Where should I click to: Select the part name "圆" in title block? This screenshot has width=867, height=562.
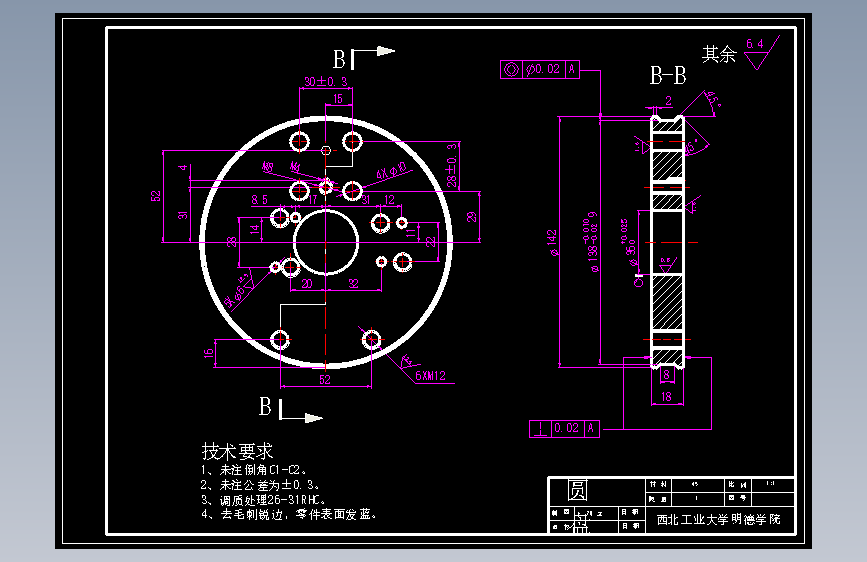pyautogui.click(x=577, y=490)
